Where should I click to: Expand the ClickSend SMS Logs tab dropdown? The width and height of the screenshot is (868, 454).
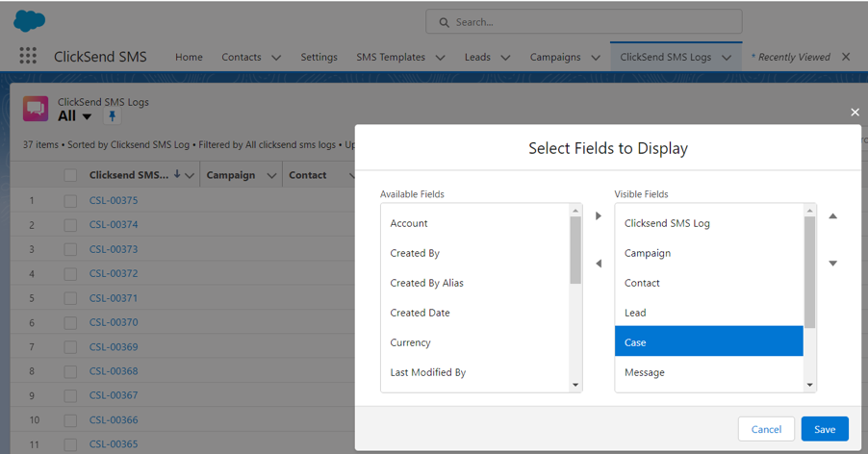click(727, 58)
